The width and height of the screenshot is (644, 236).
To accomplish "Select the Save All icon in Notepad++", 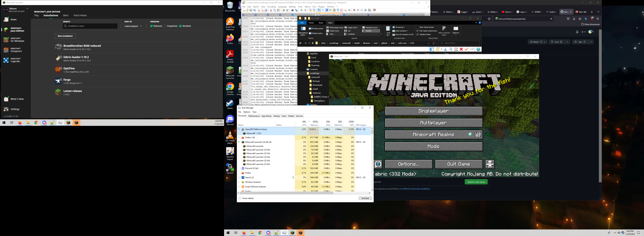I will [255, 10].
